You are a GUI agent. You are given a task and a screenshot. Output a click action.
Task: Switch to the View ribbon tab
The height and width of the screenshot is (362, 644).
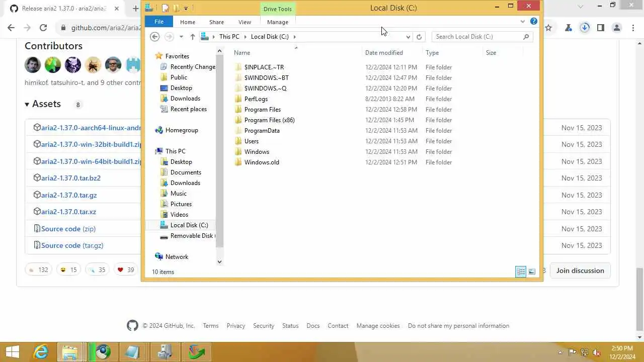point(245,22)
